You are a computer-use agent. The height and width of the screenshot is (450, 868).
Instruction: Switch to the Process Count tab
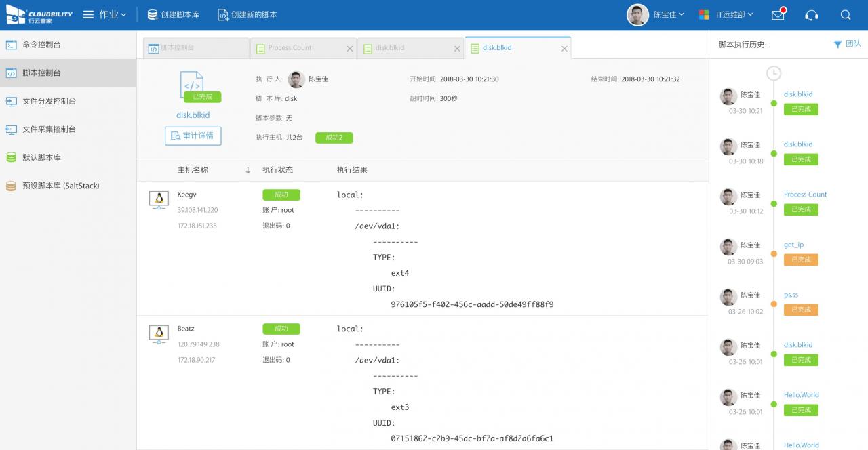pyautogui.click(x=290, y=48)
